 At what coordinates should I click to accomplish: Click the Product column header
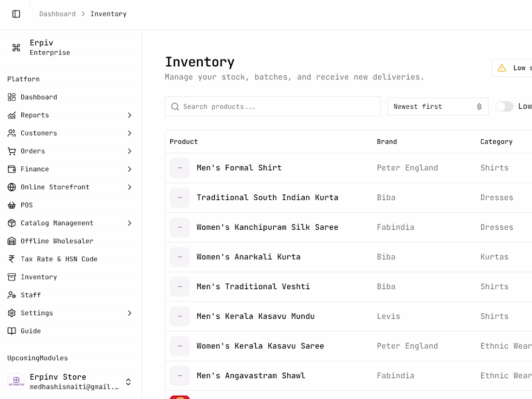(184, 142)
